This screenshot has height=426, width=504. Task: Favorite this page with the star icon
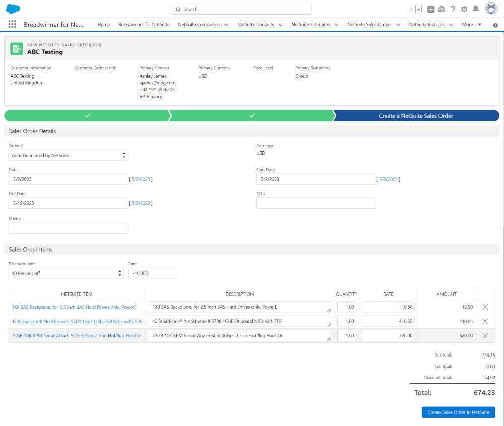click(x=411, y=8)
